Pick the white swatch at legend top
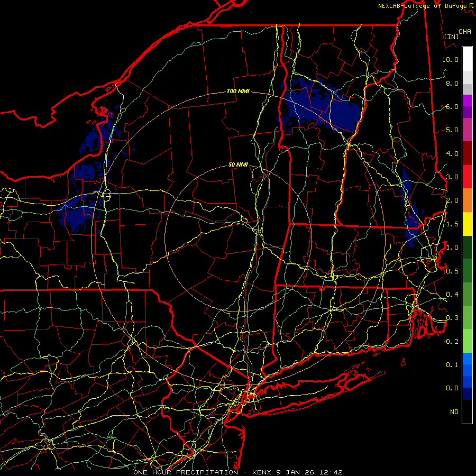This screenshot has width=476, height=476. coord(467,59)
